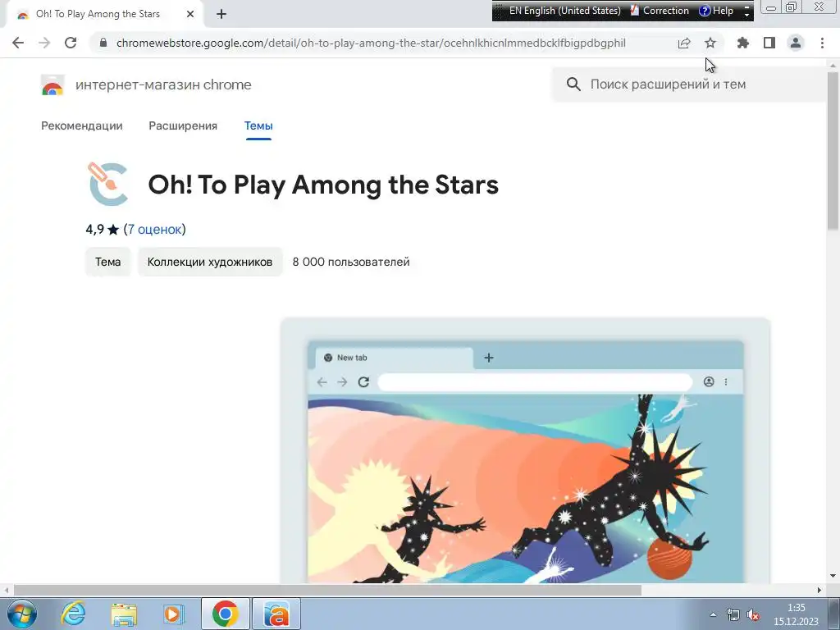The image size is (840, 630).
Task: Click the 4,9 star rating
Action: 102,230
